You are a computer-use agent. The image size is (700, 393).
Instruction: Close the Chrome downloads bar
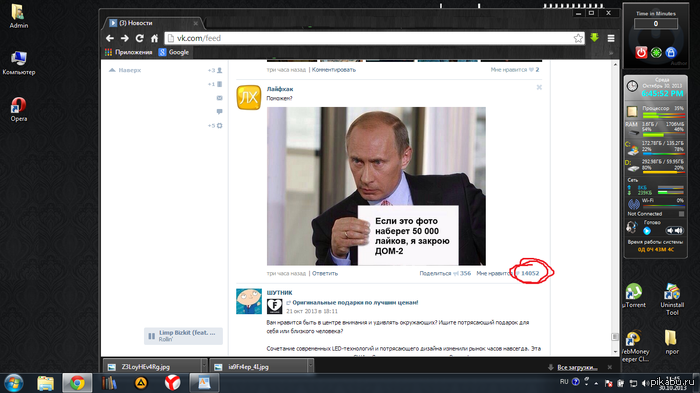(x=610, y=367)
